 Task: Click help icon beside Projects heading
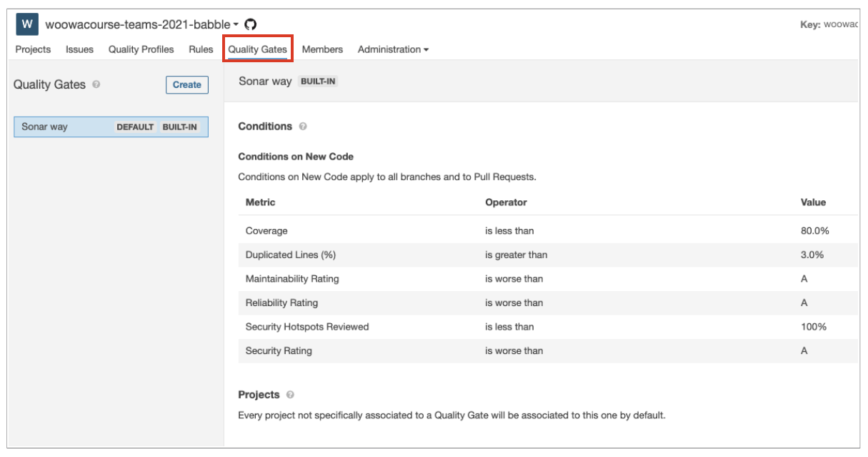[290, 395]
